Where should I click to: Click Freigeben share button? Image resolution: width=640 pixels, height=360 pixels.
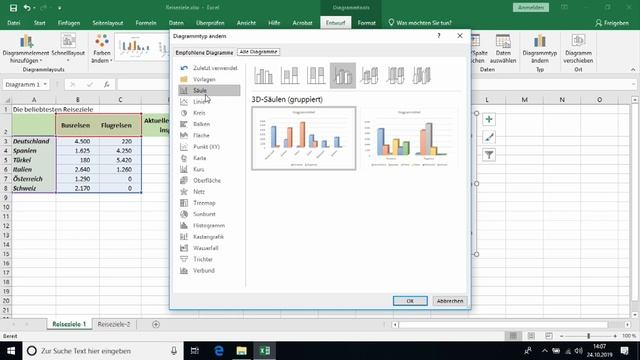pyautogui.click(x=612, y=23)
